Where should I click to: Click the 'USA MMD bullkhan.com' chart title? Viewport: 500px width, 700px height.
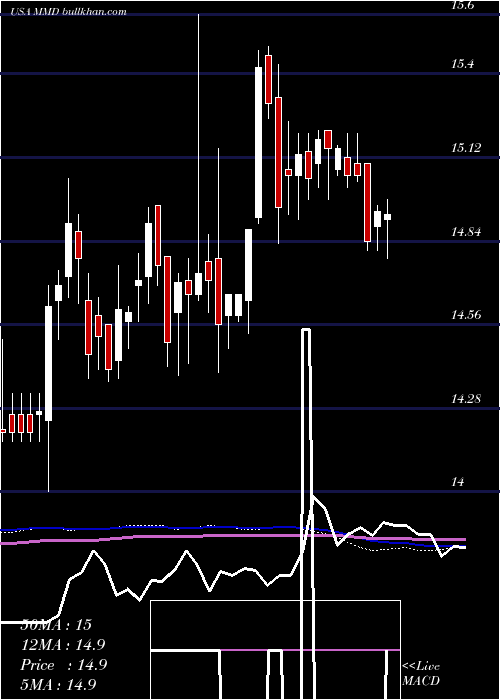click(69, 12)
